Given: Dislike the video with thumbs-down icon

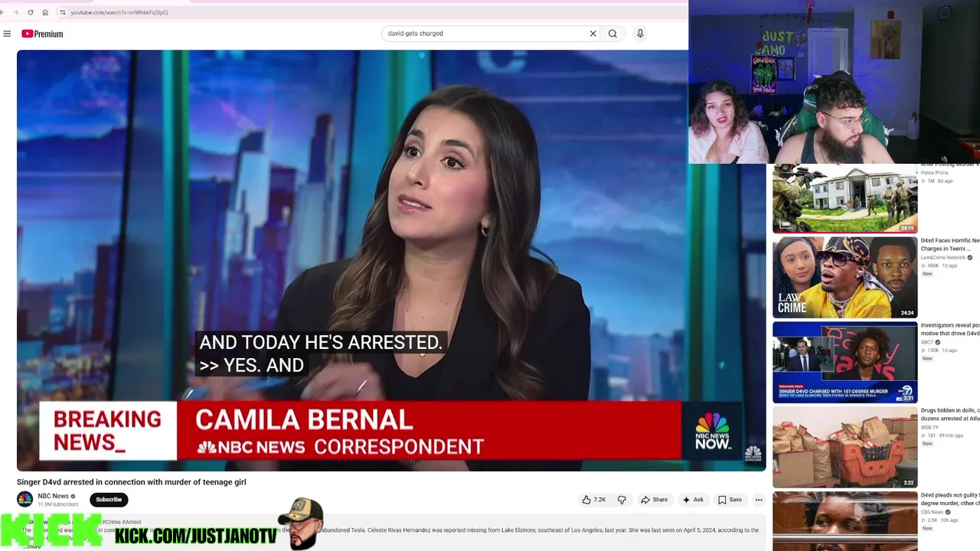Looking at the screenshot, I should tap(622, 500).
